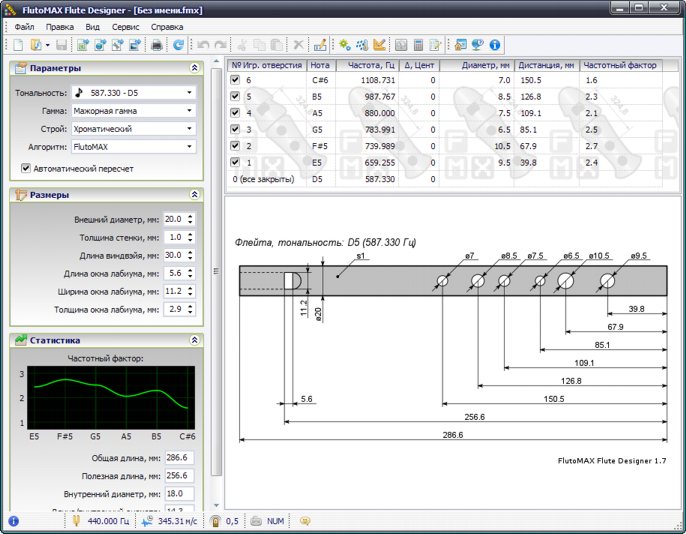Uncheck hole 2 (F#5) checkbox

[x=235, y=146]
